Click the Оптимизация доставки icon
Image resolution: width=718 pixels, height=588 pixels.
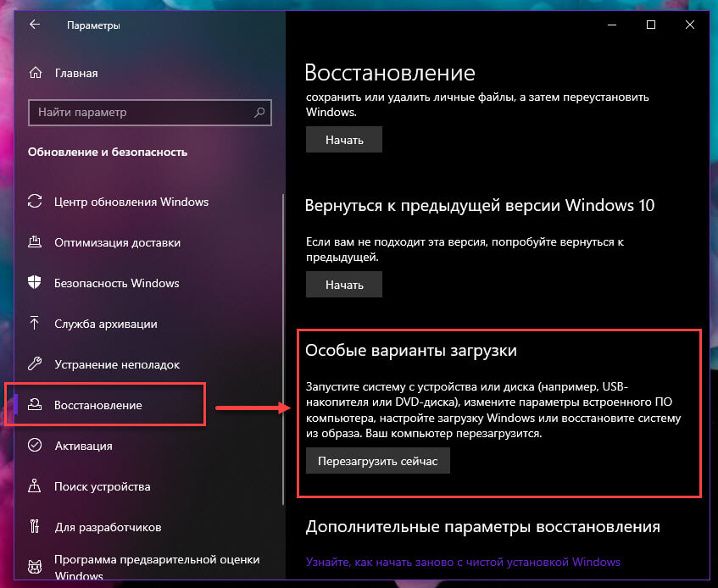[x=35, y=241]
